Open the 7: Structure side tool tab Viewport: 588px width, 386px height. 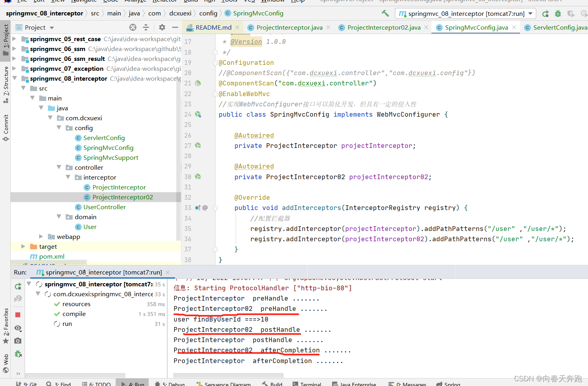click(6, 85)
